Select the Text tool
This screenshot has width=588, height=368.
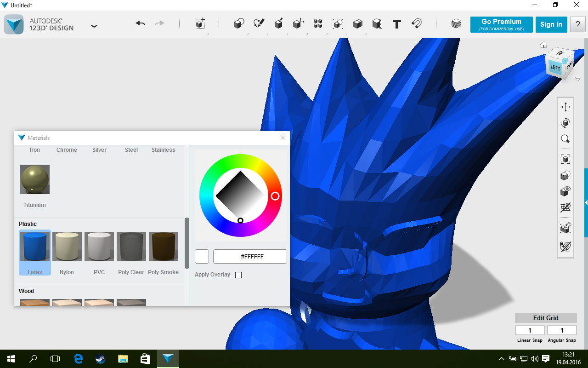coord(397,24)
